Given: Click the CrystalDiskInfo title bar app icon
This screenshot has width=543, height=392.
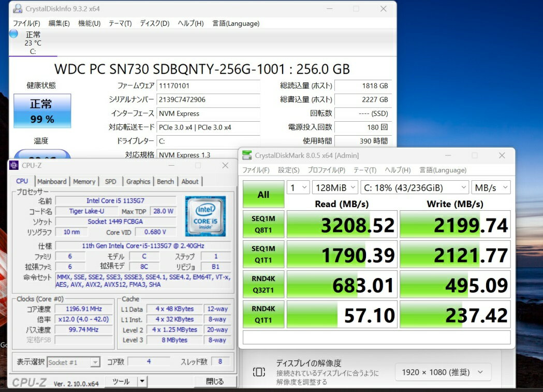Looking at the screenshot, I should pos(17,9).
